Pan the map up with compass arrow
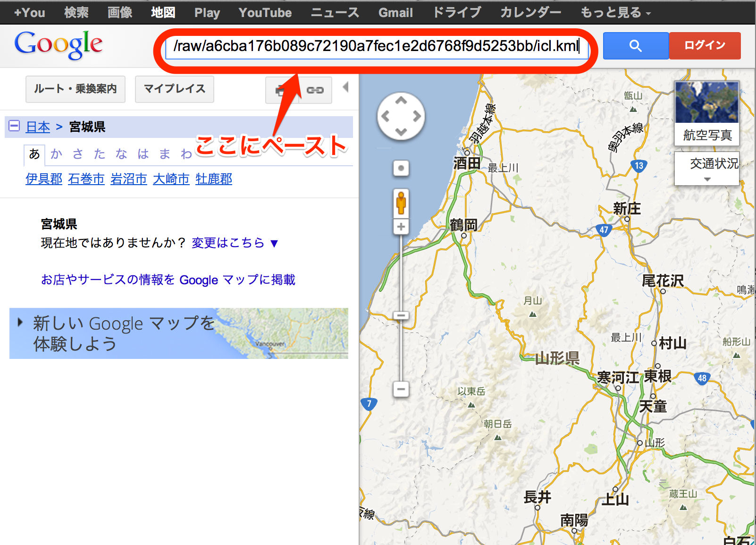The image size is (756, 545). click(401, 100)
